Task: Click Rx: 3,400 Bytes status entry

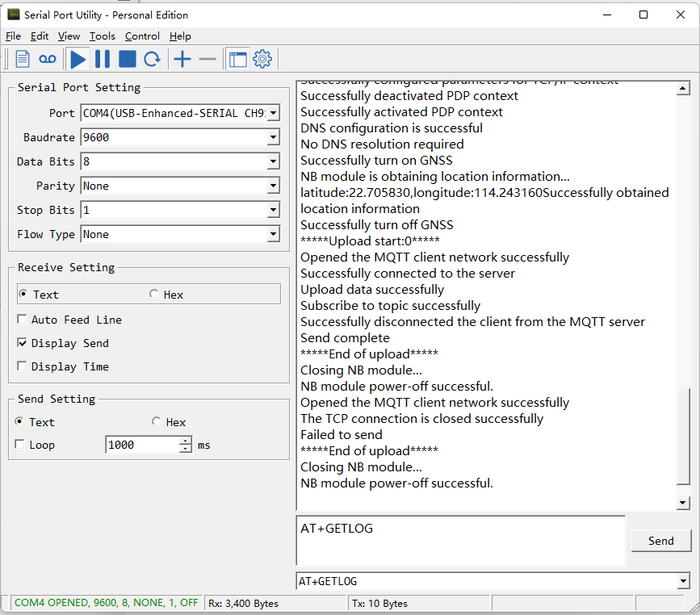Action: coord(243,604)
